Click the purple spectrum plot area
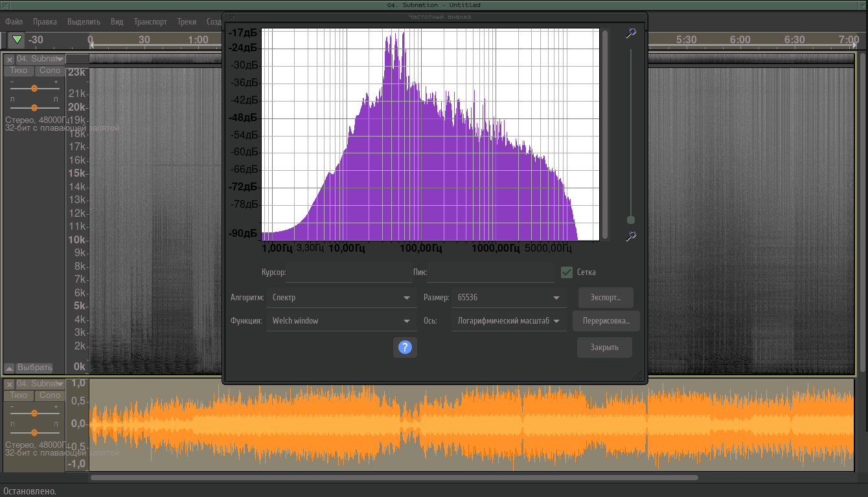Image resolution: width=868 pixels, height=497 pixels. point(429,135)
